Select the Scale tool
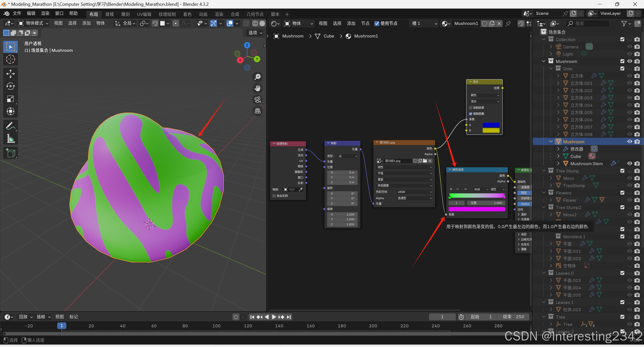Image resolution: width=644 pixels, height=347 pixels. 10,99
